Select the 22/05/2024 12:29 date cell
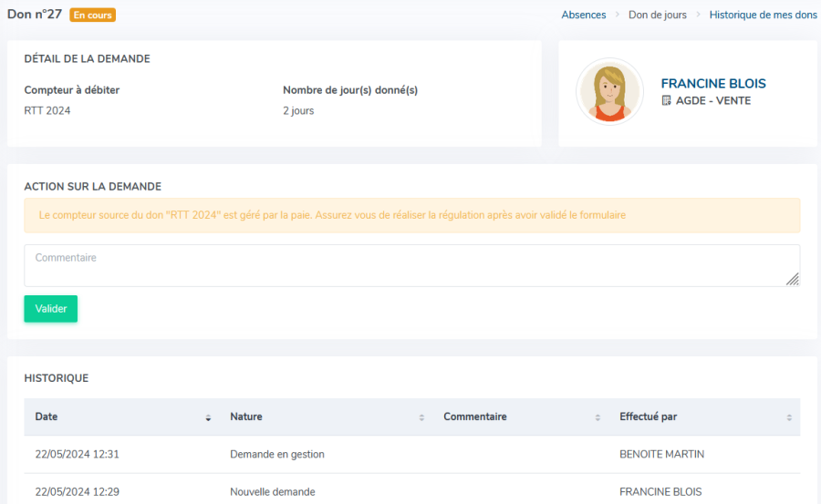The height and width of the screenshot is (504, 821). (x=77, y=492)
